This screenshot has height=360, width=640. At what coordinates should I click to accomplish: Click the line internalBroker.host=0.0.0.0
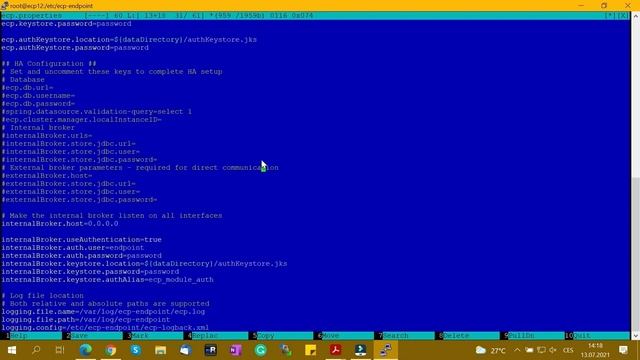60,224
